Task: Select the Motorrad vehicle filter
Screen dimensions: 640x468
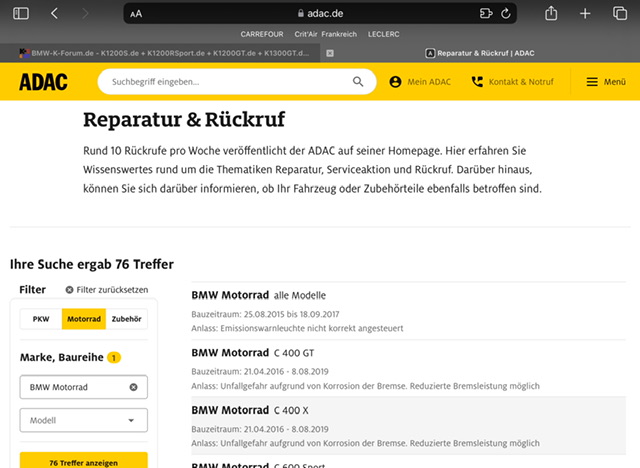Action: tap(83, 319)
